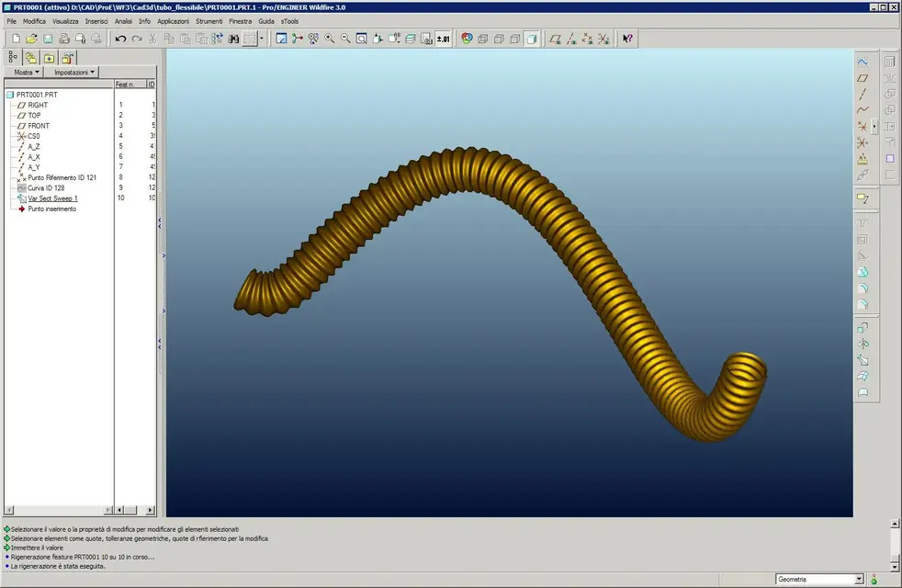Click the Undo arrow in toolbar
This screenshot has height=588, width=902.
(120, 39)
